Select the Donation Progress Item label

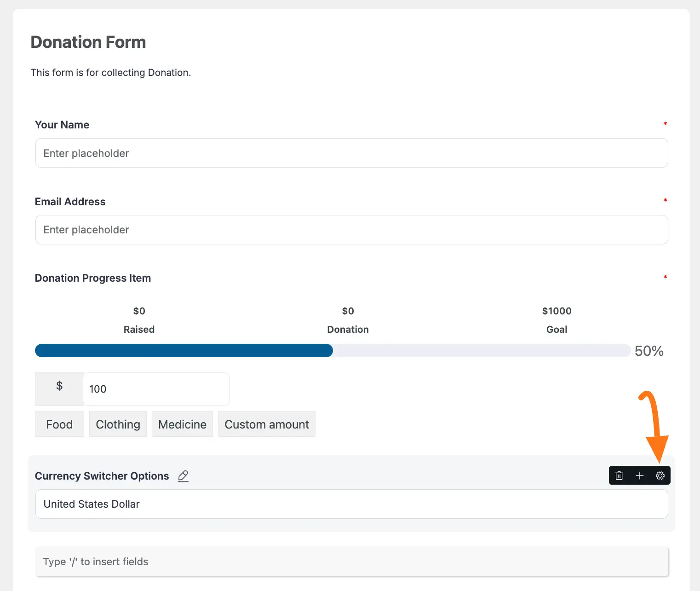[93, 278]
